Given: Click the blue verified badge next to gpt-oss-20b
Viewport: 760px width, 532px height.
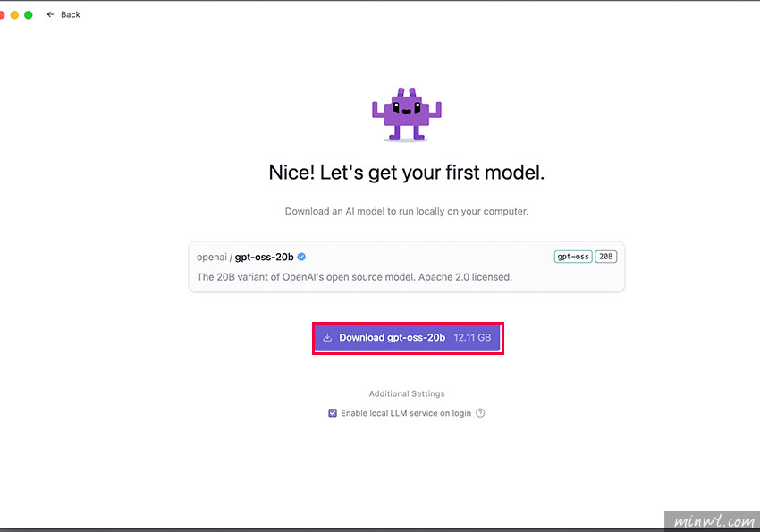Looking at the screenshot, I should (x=301, y=257).
